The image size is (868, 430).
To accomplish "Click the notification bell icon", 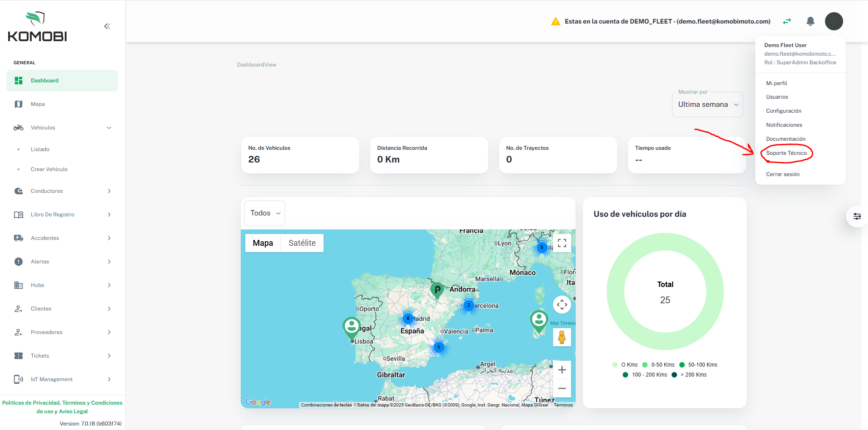I will click(810, 21).
